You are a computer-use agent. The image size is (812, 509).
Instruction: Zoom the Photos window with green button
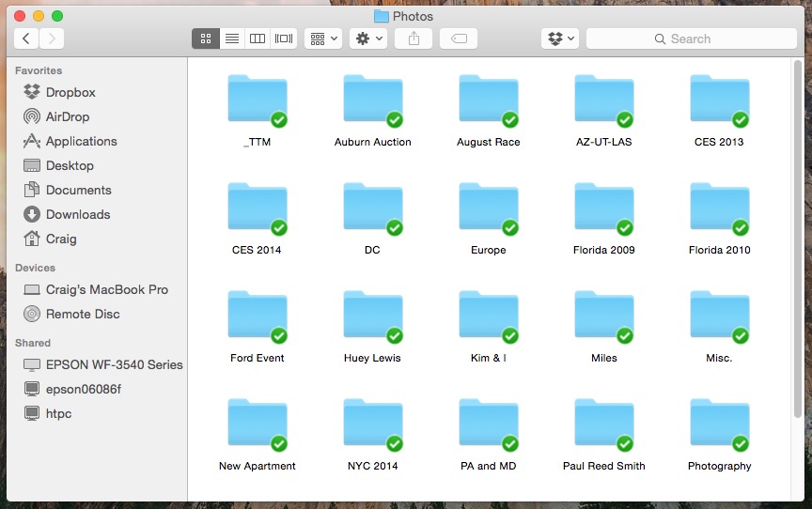point(57,16)
